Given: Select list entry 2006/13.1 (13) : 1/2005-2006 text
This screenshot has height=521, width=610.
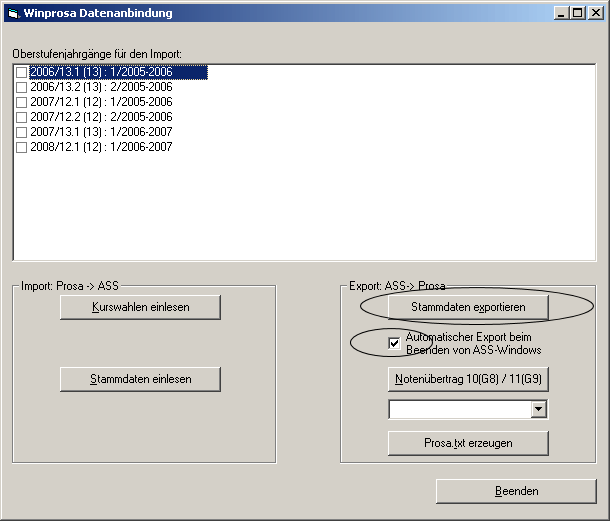Looking at the screenshot, I should click(x=118, y=72).
